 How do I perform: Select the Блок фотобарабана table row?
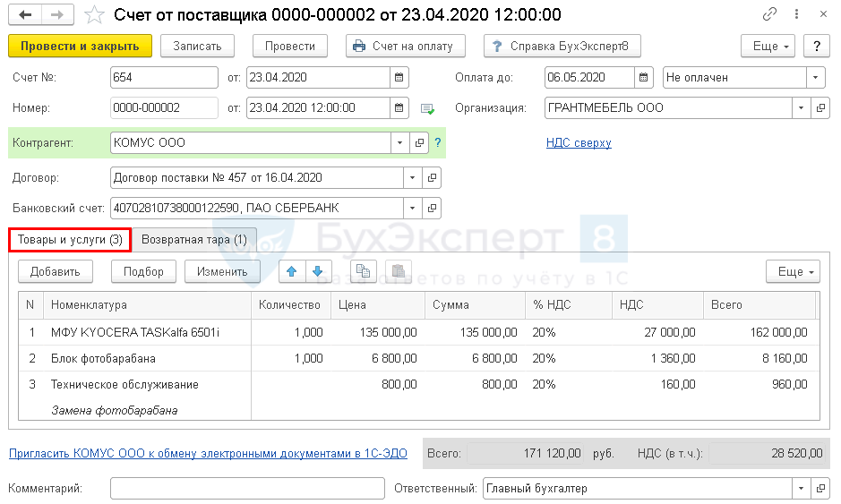pos(104,358)
